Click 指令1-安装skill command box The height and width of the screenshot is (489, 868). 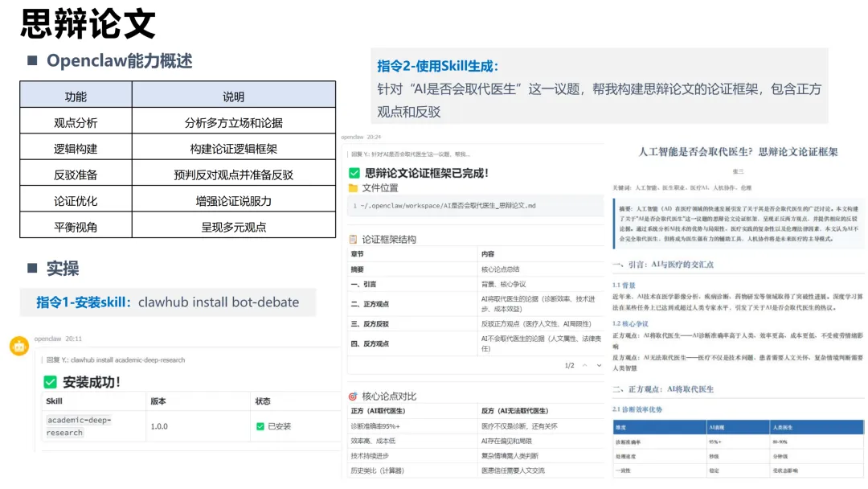point(168,302)
